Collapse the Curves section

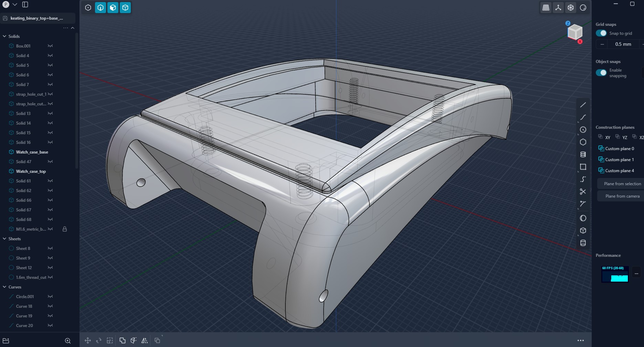coord(4,287)
